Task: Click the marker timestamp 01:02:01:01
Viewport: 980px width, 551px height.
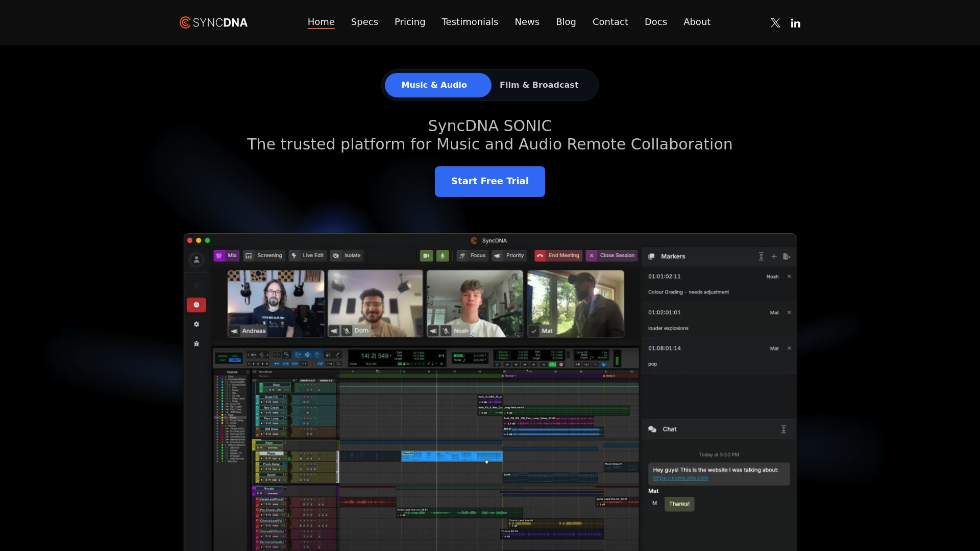Action: click(x=665, y=312)
